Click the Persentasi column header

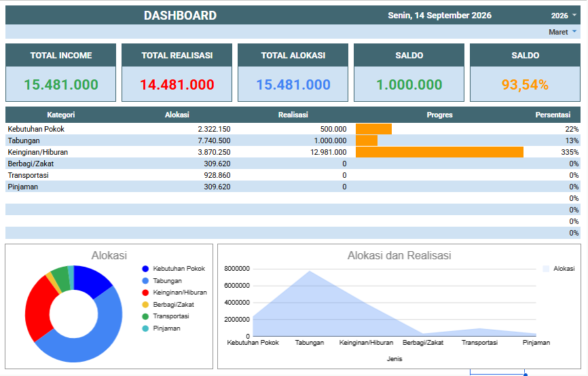[553, 115]
